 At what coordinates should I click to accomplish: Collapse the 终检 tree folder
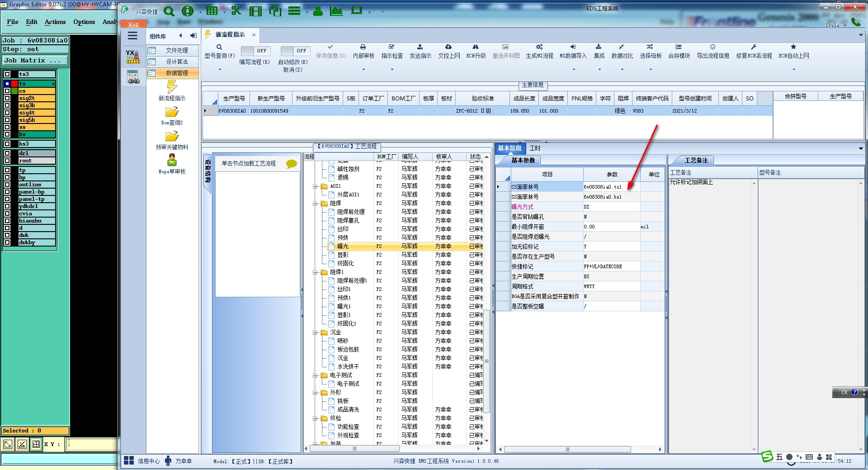315,418
